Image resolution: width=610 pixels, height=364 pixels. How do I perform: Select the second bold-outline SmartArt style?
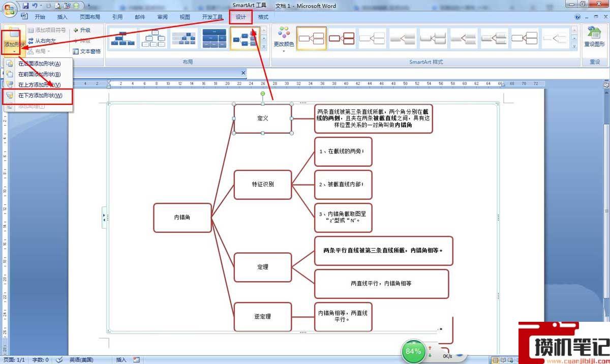tap(342, 38)
